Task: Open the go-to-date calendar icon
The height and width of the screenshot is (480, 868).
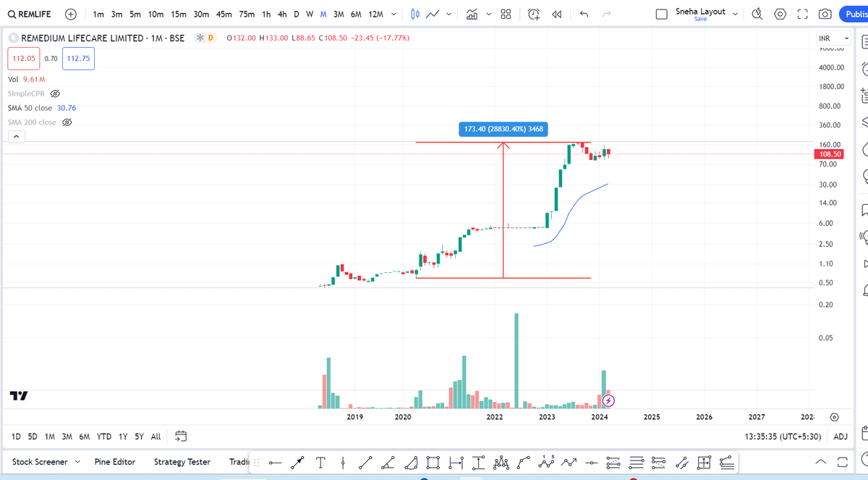Action: [182, 437]
